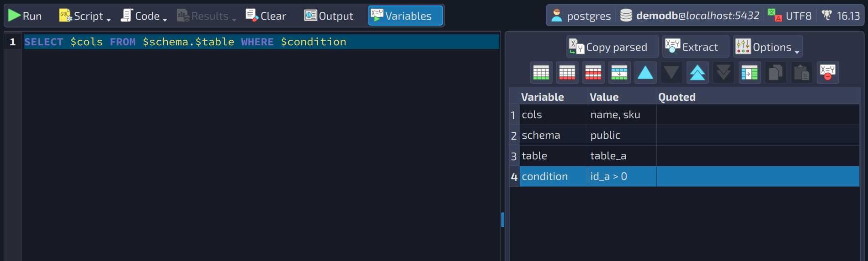
Task: Click the SELECT keyword in the editor
Action: (x=44, y=42)
